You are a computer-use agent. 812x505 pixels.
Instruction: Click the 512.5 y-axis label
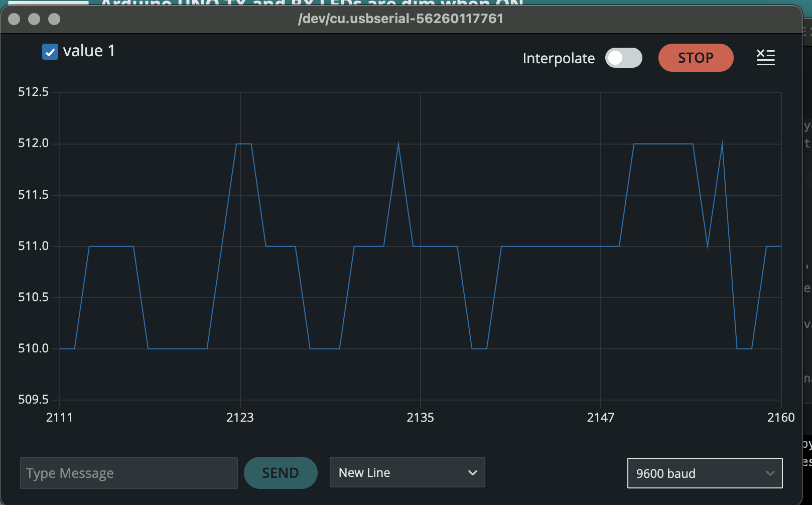[33, 91]
